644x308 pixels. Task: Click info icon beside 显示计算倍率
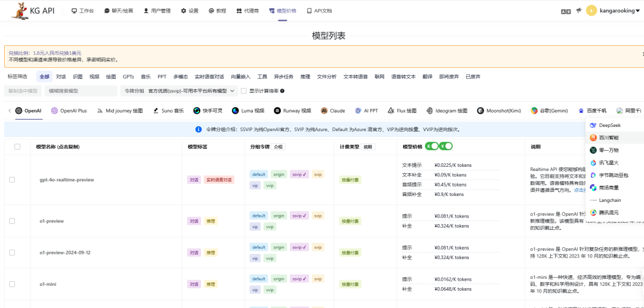282,91
